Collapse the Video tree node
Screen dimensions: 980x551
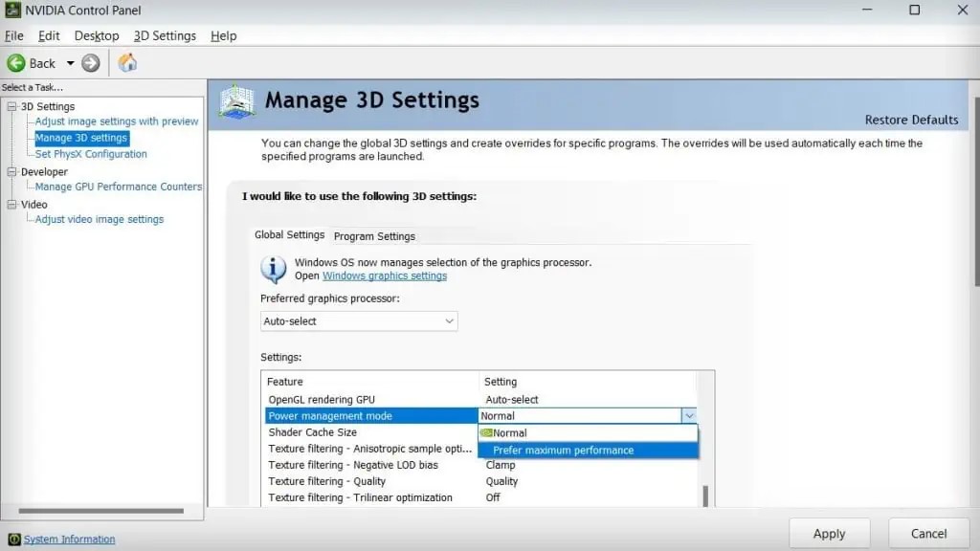coord(11,205)
